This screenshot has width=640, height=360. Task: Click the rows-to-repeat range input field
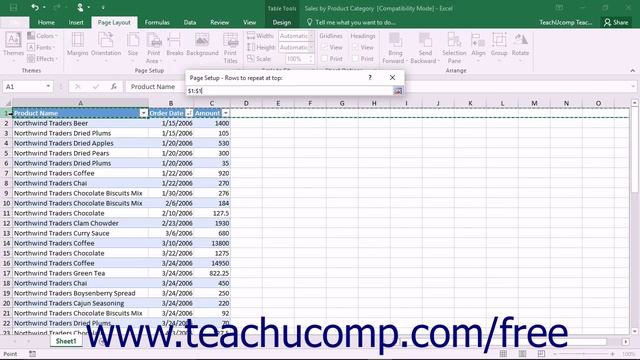pos(289,91)
